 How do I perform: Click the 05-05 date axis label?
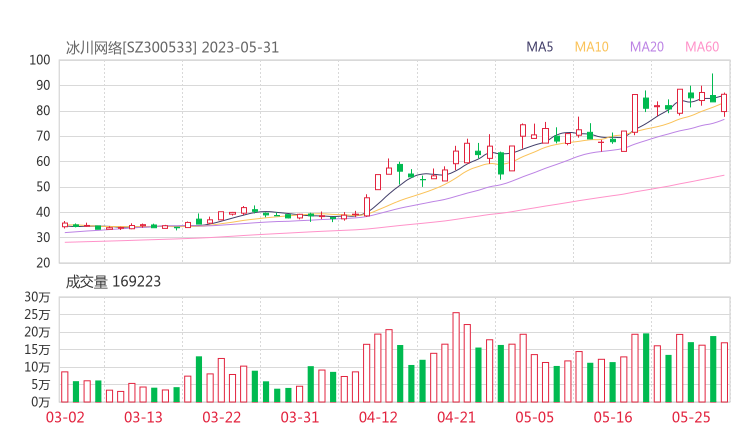coord(534,417)
